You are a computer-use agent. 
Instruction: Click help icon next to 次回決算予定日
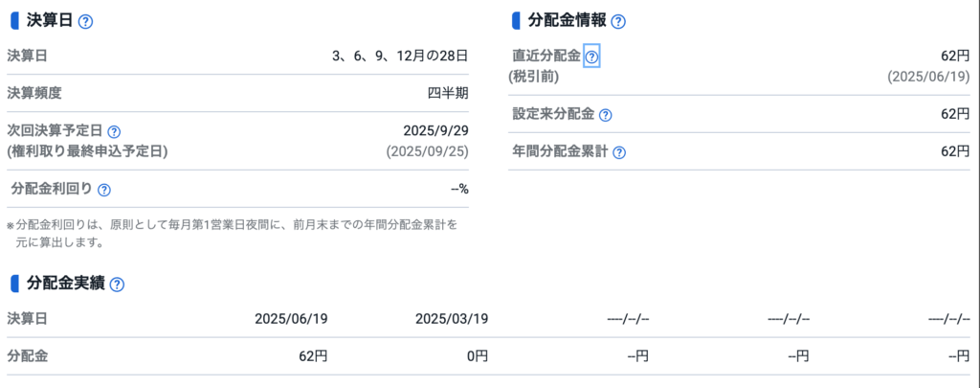click(x=114, y=132)
